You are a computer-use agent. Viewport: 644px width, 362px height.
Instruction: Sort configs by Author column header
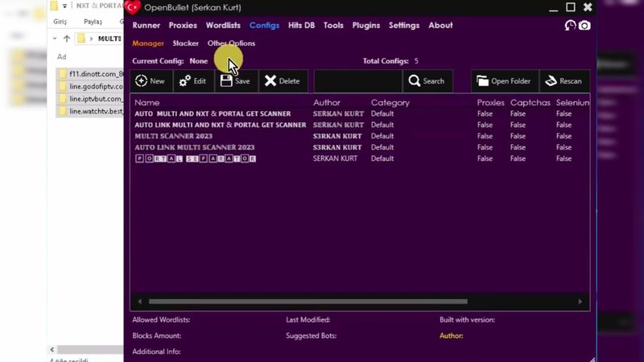[327, 103]
